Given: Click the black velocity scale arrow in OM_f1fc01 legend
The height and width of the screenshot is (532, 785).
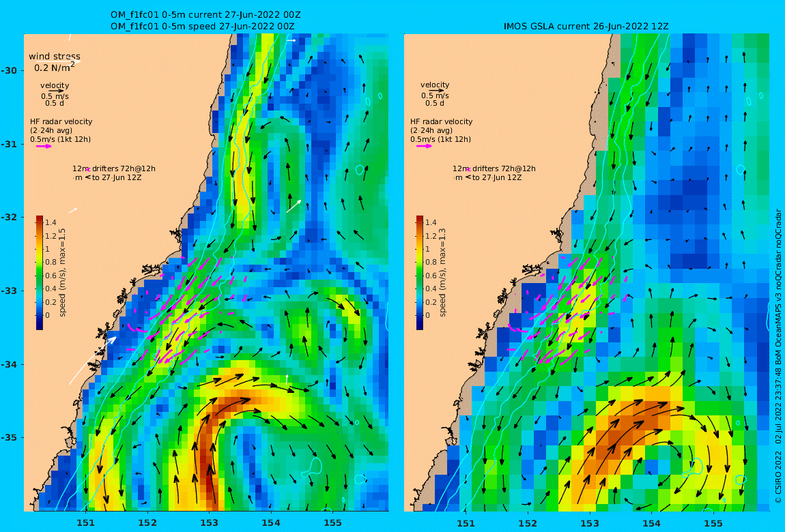Looking at the screenshot, I should point(55,91).
